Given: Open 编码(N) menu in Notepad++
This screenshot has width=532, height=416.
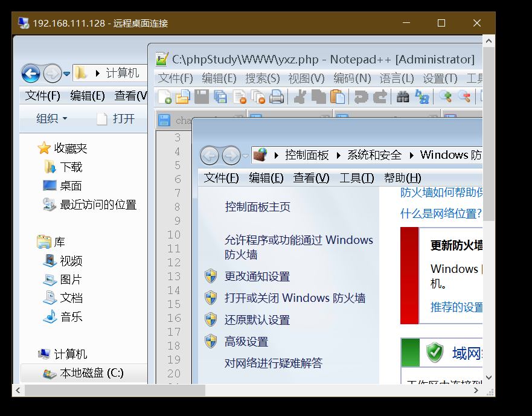Looking at the screenshot, I should (352, 78).
